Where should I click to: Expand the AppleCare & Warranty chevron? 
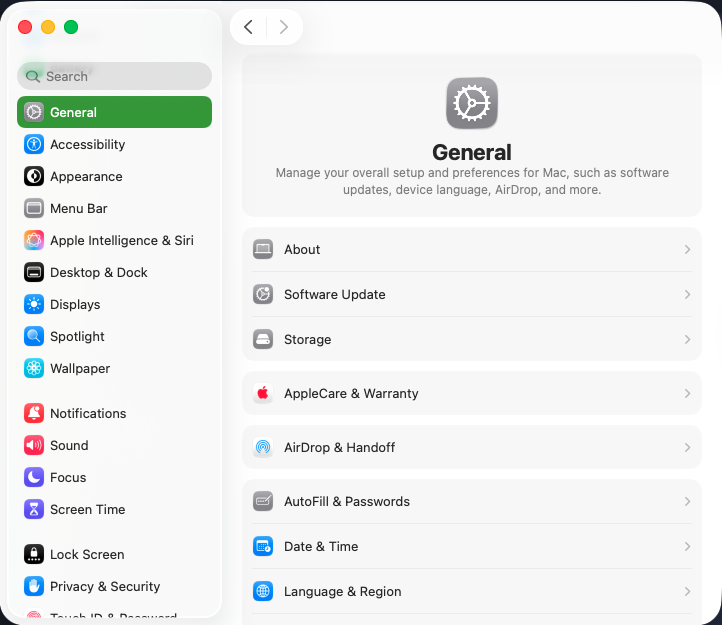[x=687, y=393]
